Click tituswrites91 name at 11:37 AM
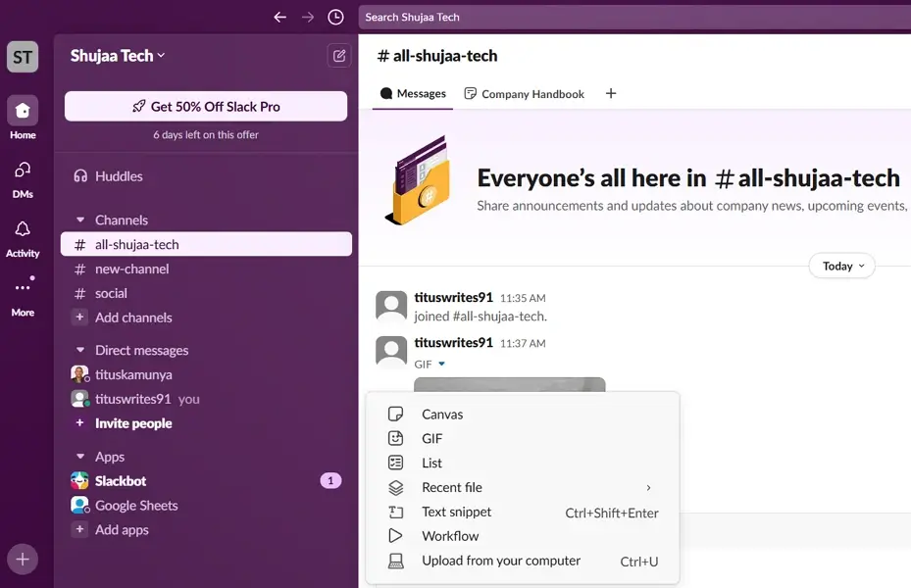The image size is (911, 588). 453,342
